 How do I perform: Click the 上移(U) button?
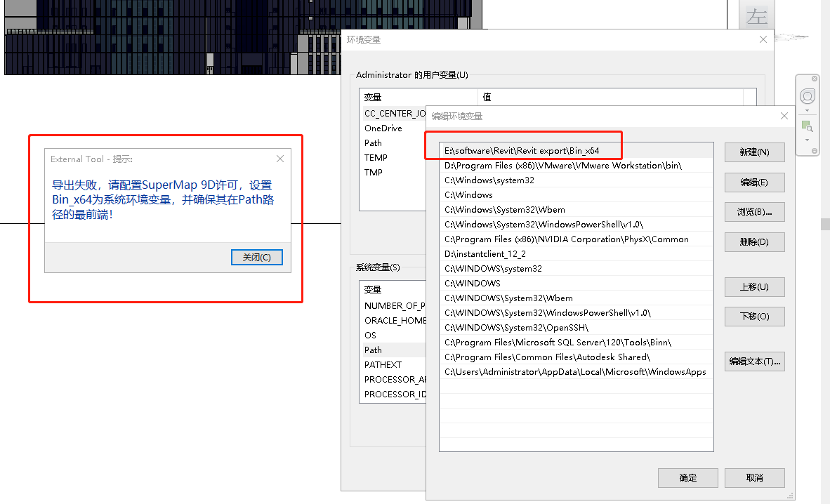pyautogui.click(x=754, y=287)
